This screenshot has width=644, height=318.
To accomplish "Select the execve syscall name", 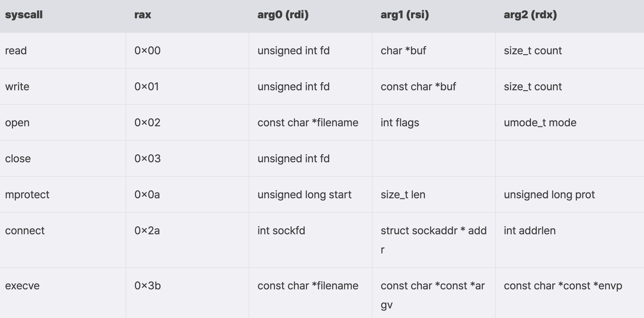I will [22, 286].
